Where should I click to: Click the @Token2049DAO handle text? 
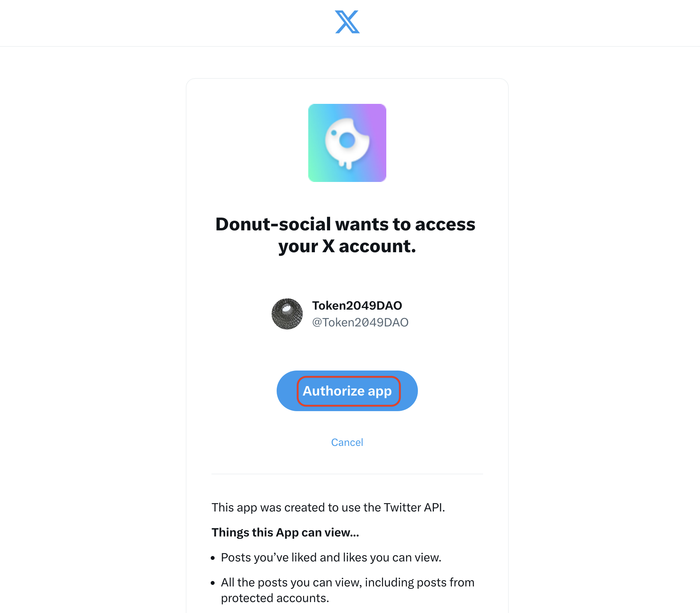360,323
